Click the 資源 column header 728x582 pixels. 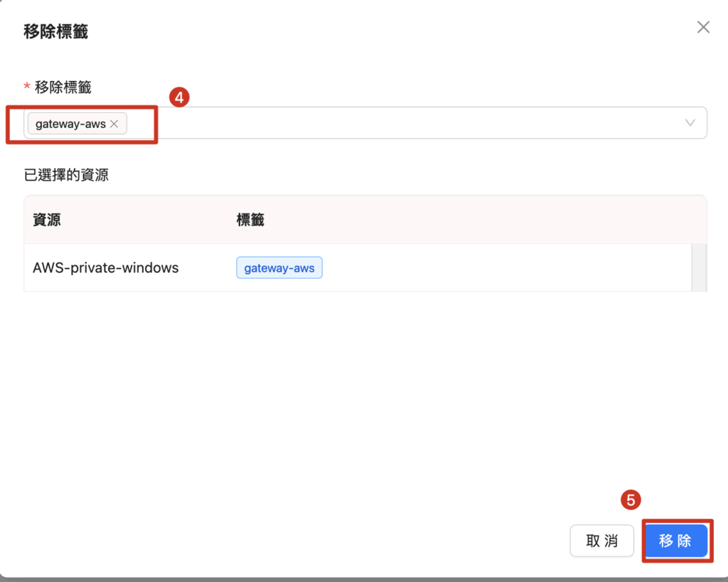coord(47,220)
